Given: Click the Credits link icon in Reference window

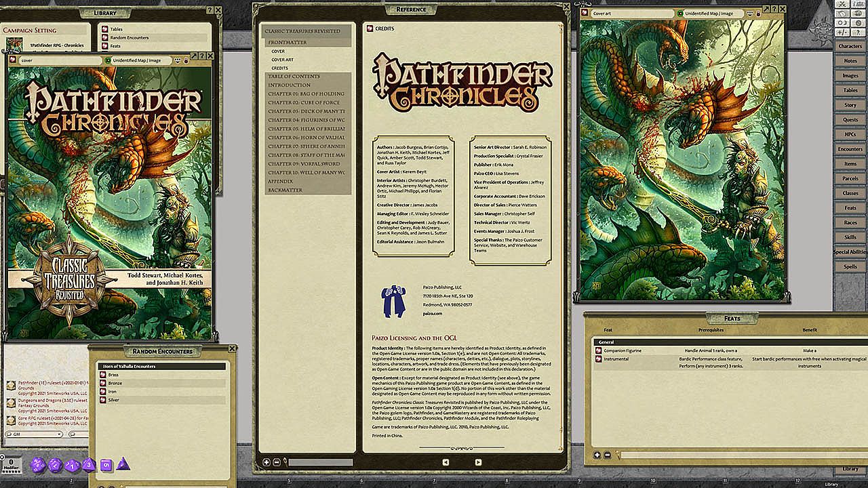Looking at the screenshot, I should pos(370,28).
